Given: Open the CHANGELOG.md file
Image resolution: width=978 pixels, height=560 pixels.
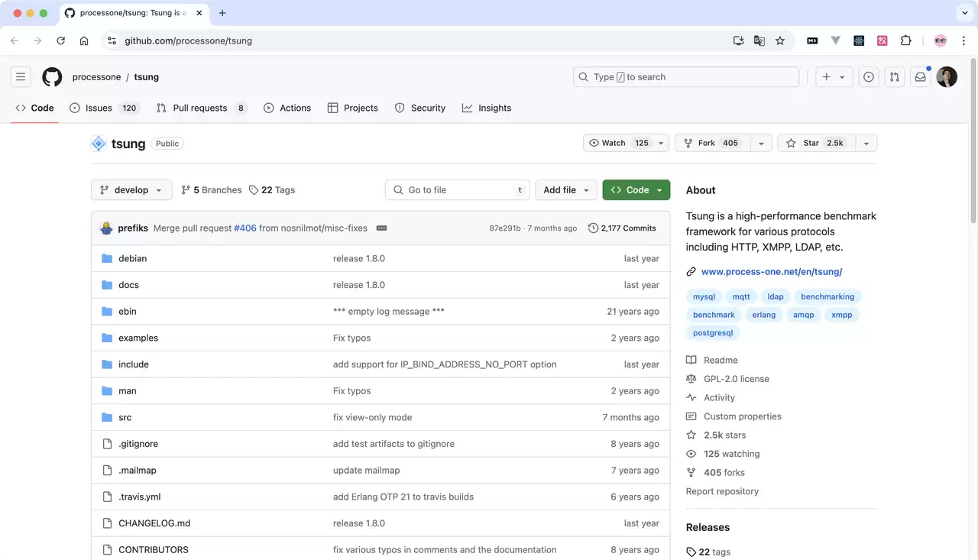Looking at the screenshot, I should (154, 523).
